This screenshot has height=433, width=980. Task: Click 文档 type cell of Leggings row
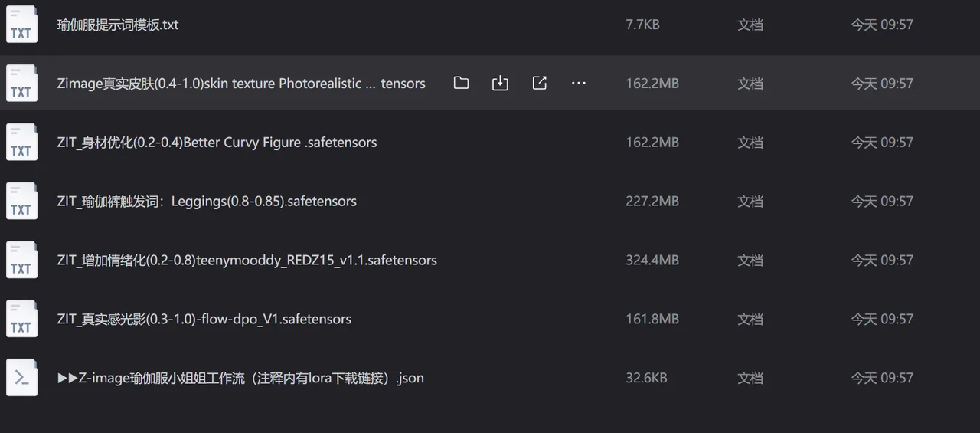(x=750, y=202)
